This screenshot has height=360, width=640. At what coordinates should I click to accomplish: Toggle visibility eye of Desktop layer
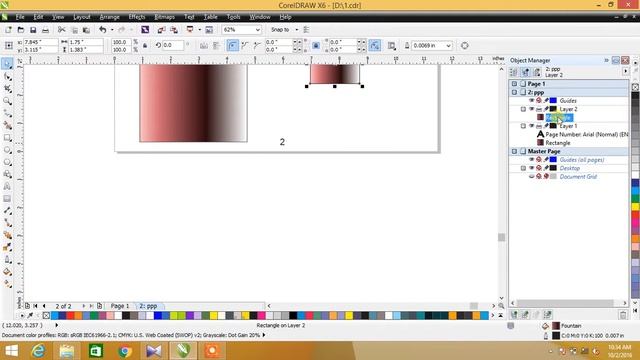[531, 168]
